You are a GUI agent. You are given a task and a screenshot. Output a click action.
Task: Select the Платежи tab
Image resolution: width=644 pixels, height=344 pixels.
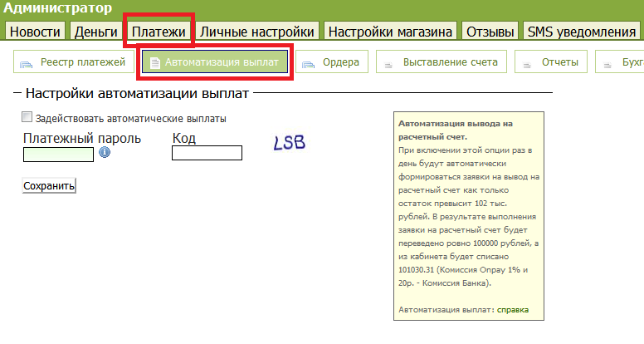point(158,32)
